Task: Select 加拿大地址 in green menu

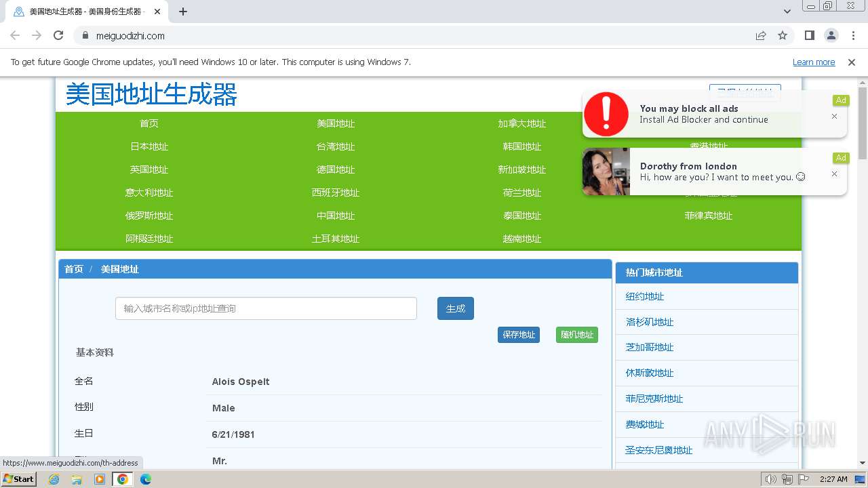Action: click(x=522, y=123)
